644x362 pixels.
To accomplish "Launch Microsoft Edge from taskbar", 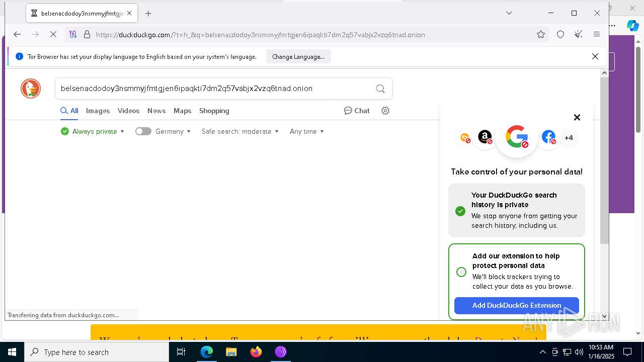I will 207,352.
